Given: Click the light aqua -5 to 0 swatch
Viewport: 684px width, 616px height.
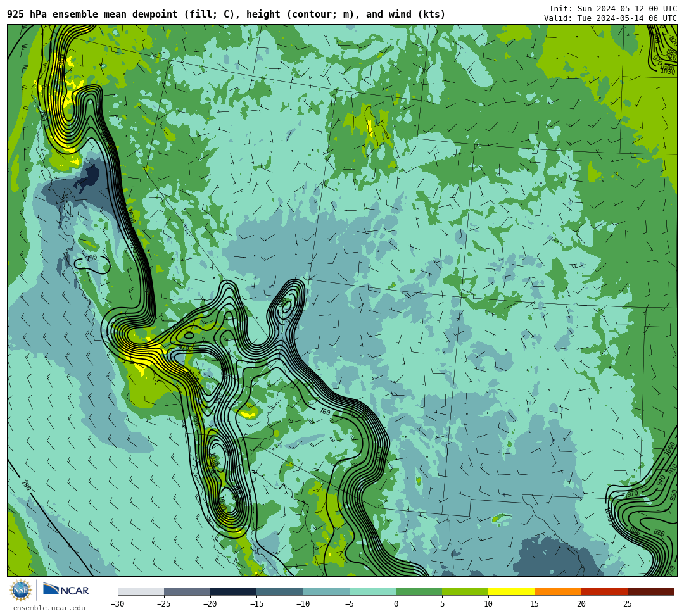Looking at the screenshot, I should [x=372, y=591].
